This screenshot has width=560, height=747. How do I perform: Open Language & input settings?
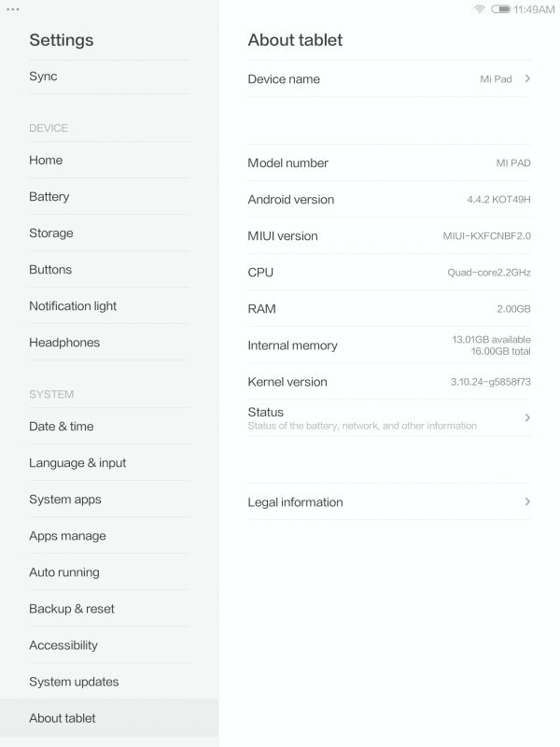click(109, 462)
